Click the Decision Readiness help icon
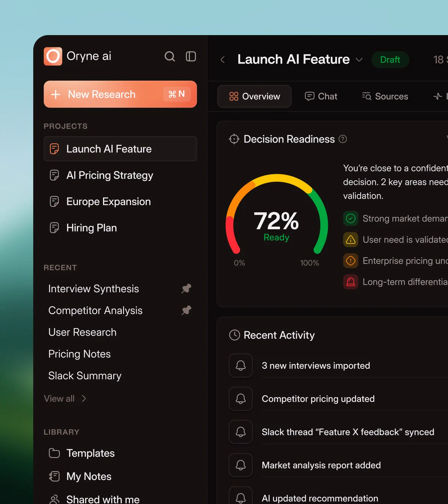Image resolution: width=448 pixels, height=504 pixels. [343, 139]
